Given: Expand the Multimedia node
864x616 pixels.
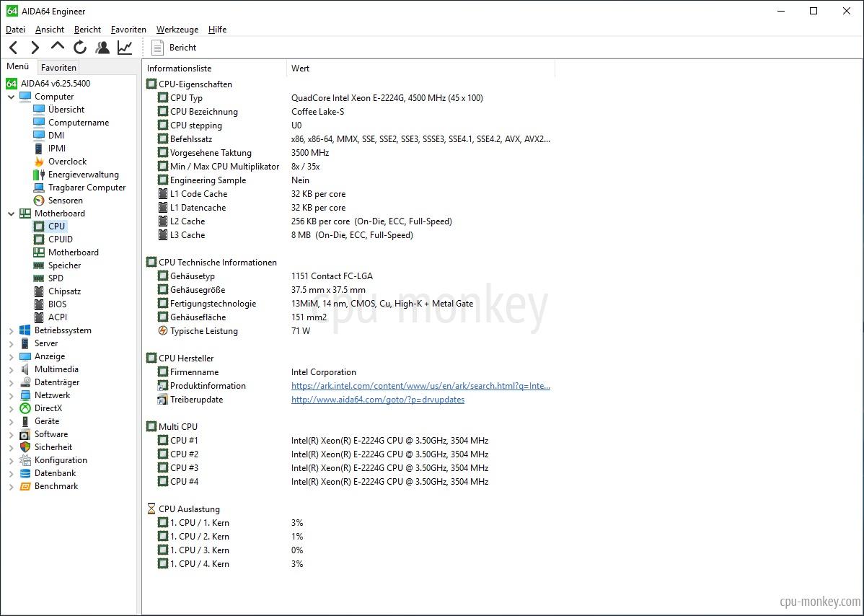Looking at the screenshot, I should (11, 369).
